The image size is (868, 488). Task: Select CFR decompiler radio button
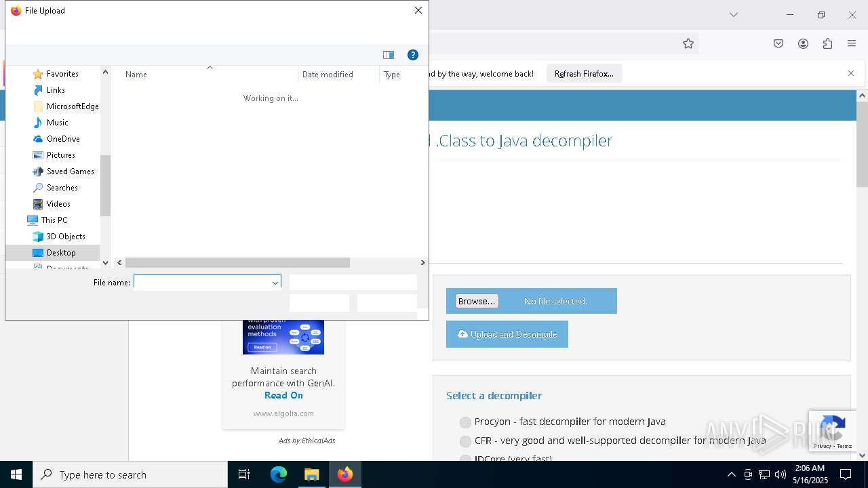point(465,441)
